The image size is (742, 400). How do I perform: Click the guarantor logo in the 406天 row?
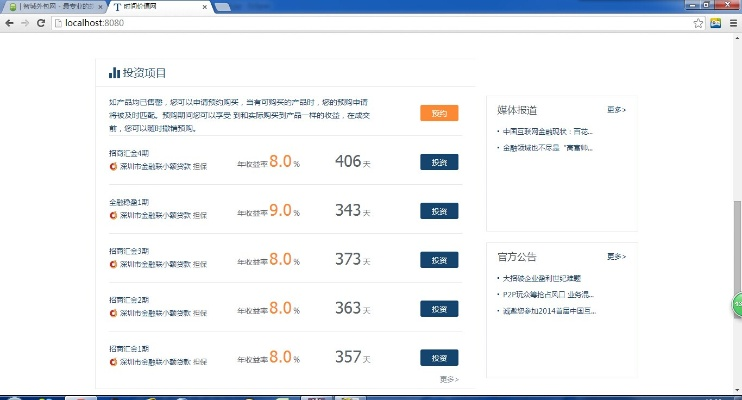coord(113,166)
